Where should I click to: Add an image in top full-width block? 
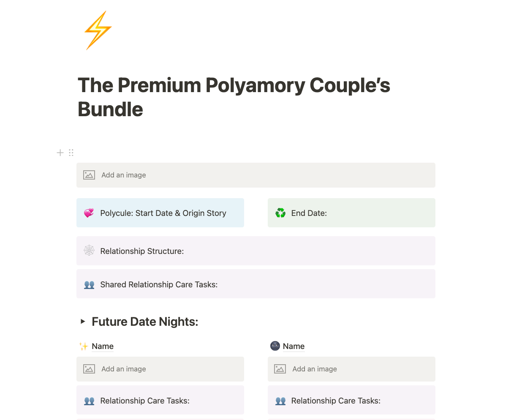pyautogui.click(x=256, y=175)
